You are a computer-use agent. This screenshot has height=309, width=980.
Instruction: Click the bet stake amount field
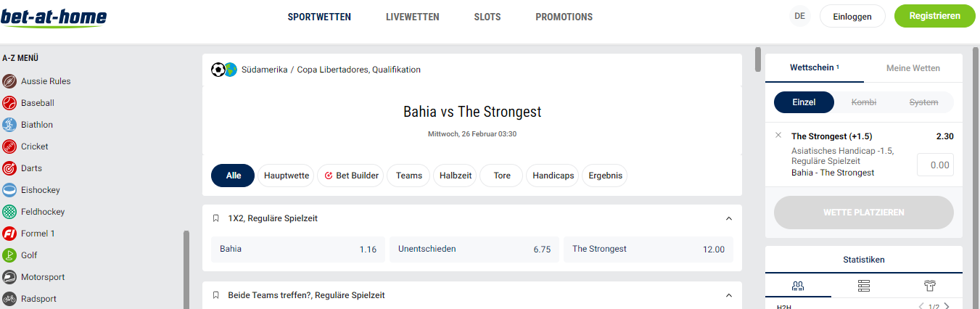coord(935,165)
